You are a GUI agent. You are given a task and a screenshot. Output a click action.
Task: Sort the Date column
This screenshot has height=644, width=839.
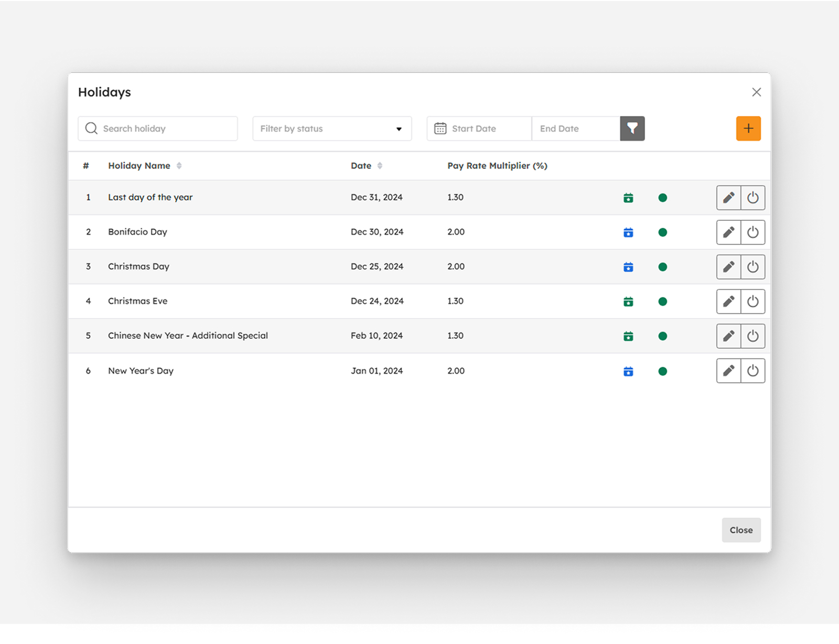380,166
